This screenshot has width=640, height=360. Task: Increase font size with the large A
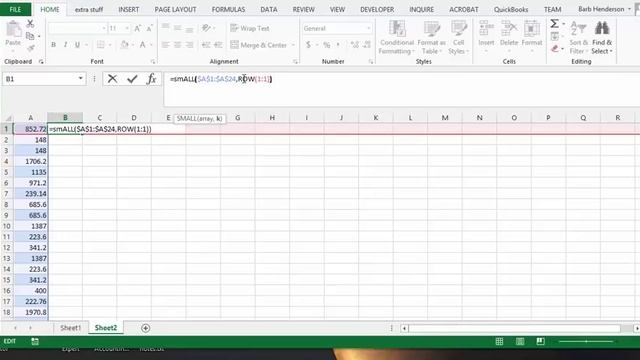coord(138,28)
